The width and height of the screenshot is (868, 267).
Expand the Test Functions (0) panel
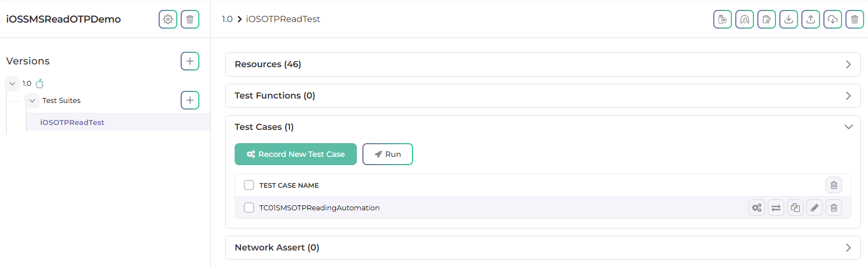[x=848, y=96]
